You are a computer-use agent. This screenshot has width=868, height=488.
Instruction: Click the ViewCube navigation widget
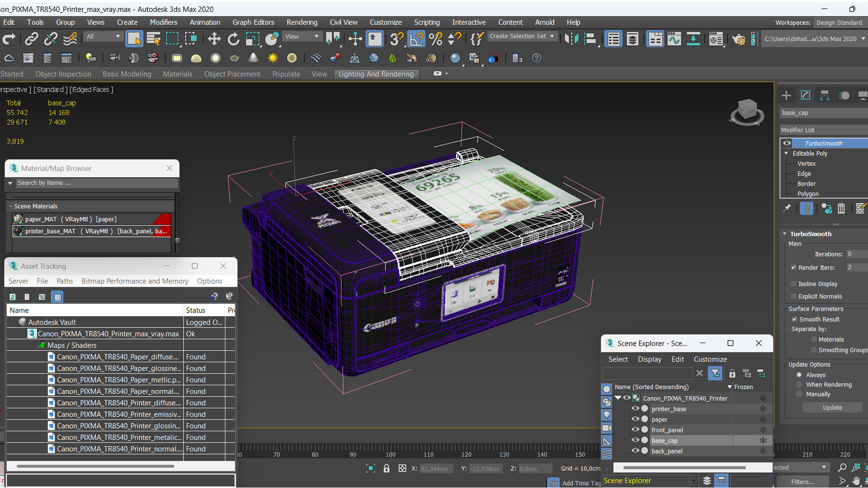click(x=746, y=112)
